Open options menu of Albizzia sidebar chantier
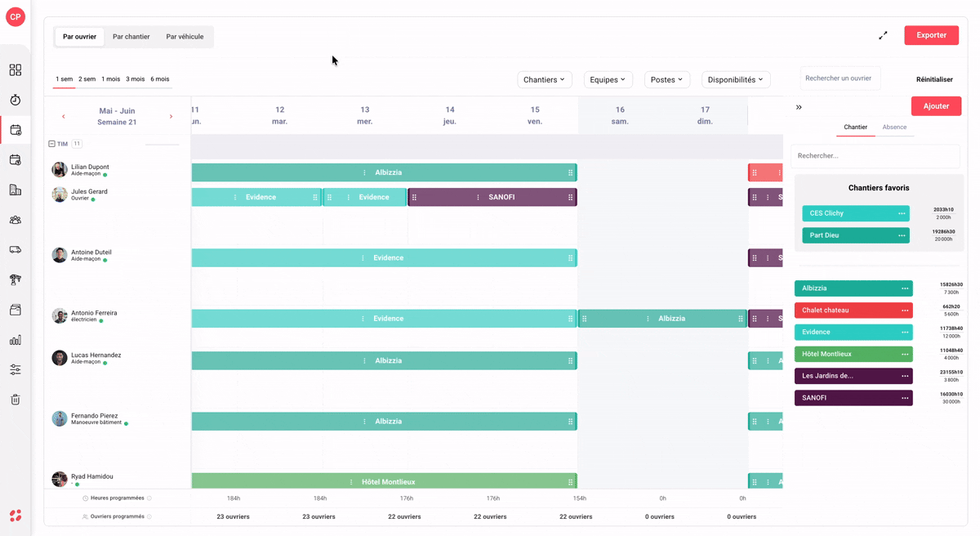This screenshot has height=536, width=980. [x=905, y=288]
